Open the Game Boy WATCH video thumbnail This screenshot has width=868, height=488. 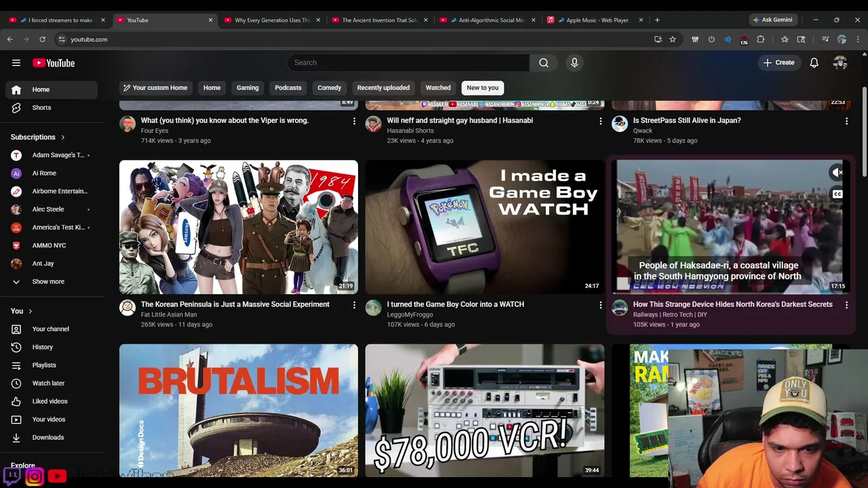coord(485,227)
